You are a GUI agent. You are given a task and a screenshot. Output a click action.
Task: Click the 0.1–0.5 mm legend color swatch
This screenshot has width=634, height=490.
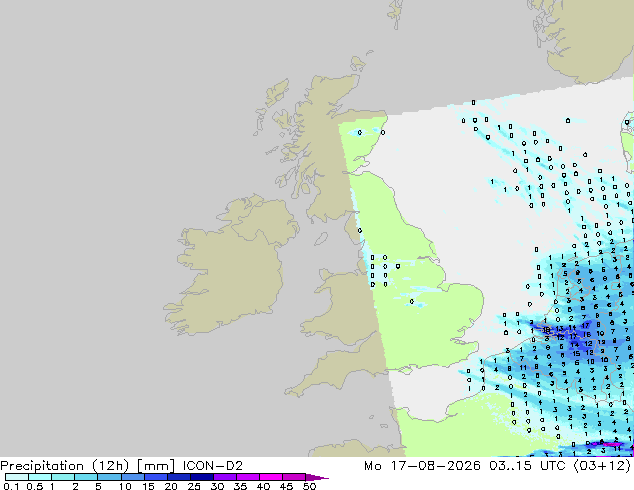17,477
